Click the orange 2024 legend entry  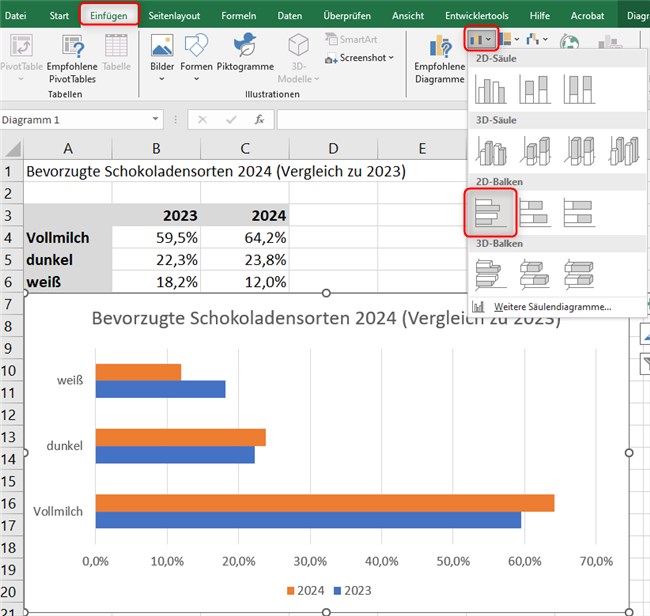(305, 591)
